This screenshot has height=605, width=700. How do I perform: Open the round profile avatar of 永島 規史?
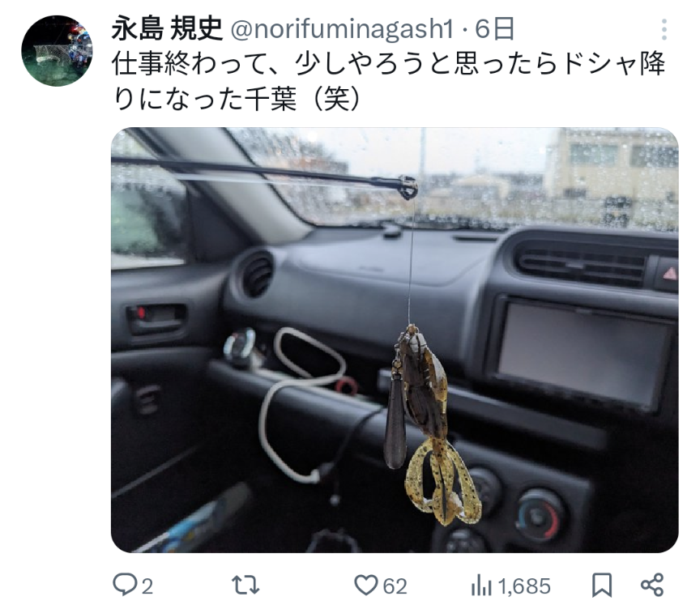pyautogui.click(x=57, y=50)
